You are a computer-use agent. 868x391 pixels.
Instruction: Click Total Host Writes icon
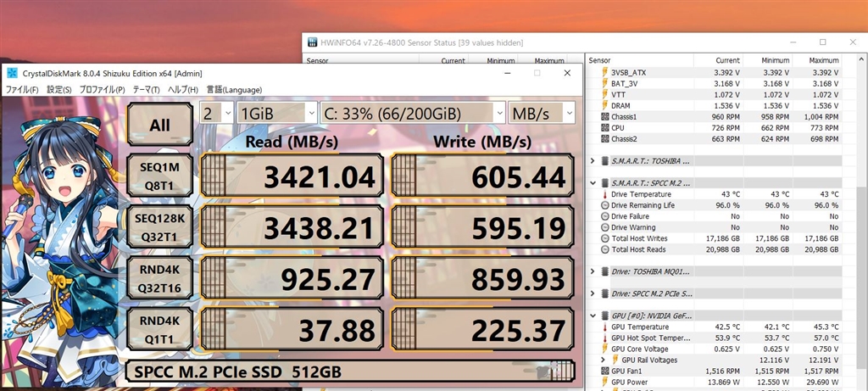[x=605, y=238]
